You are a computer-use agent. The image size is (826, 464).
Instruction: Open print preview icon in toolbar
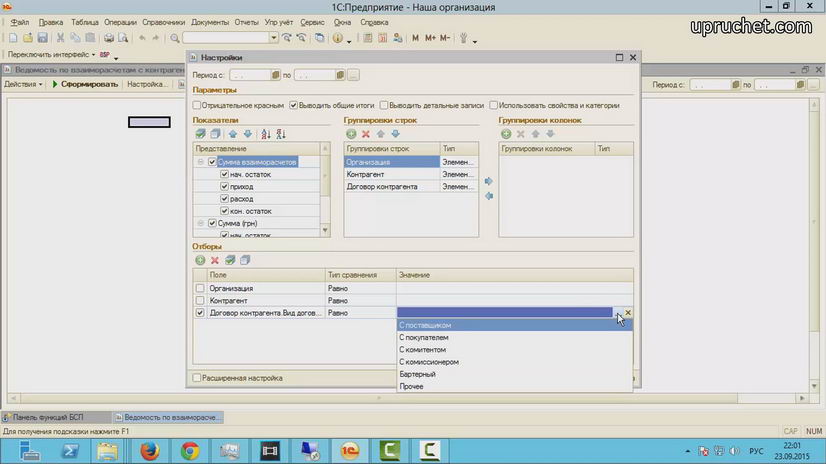pos(123,38)
